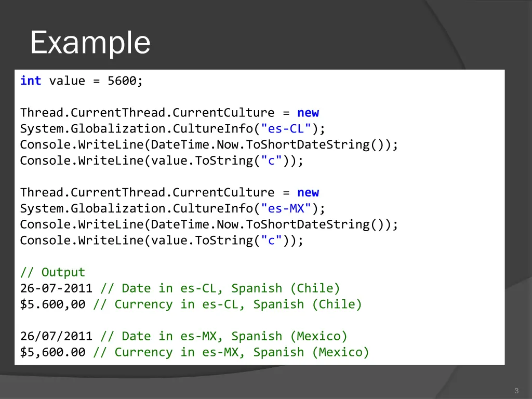Click the currency value $5.600,00
Screen dimensions: 532x399
[53, 304]
